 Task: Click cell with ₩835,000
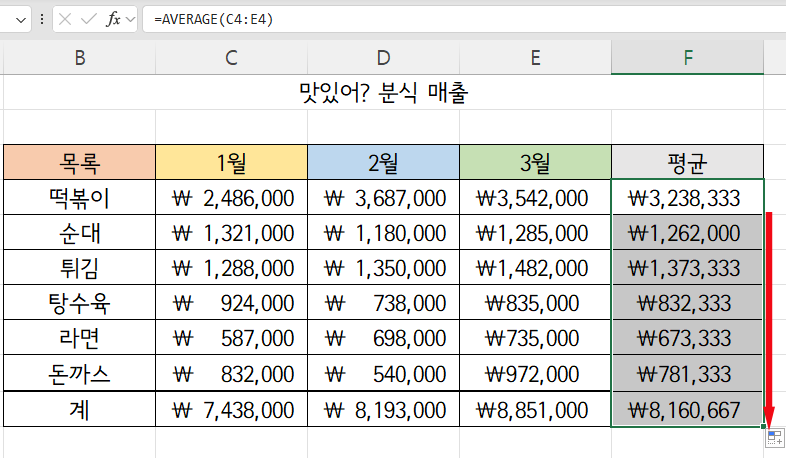[535, 303]
